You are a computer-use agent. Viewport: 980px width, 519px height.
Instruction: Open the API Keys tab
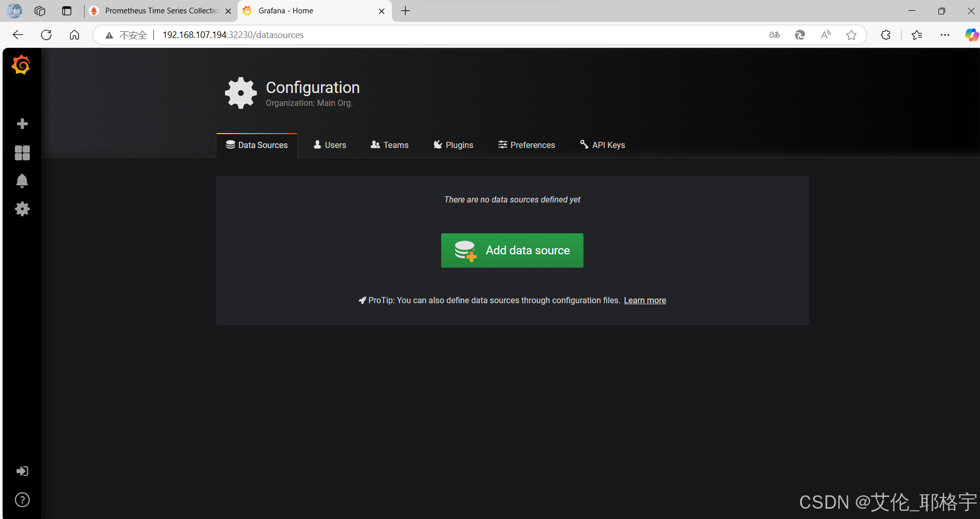602,145
